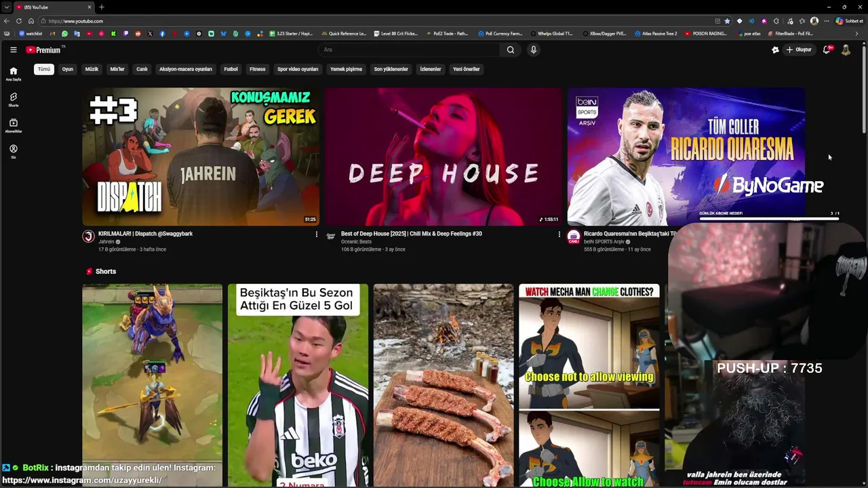Click the browser home button
Screen dimensions: 868x488
pyautogui.click(x=31, y=21)
